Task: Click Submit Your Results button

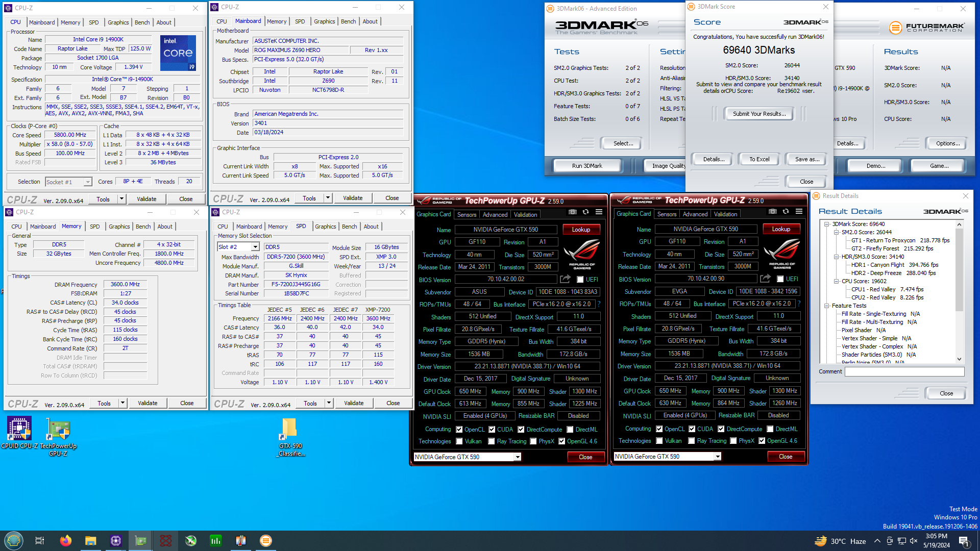Action: [x=759, y=114]
